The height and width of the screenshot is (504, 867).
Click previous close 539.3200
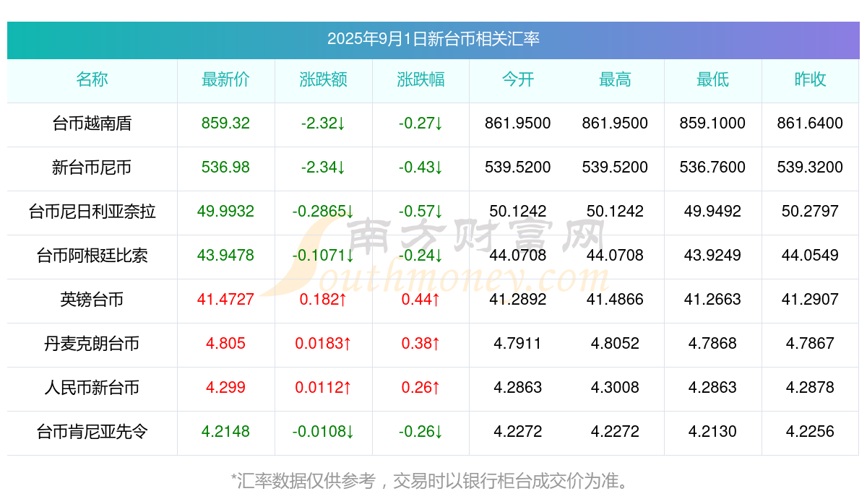[x=810, y=168]
